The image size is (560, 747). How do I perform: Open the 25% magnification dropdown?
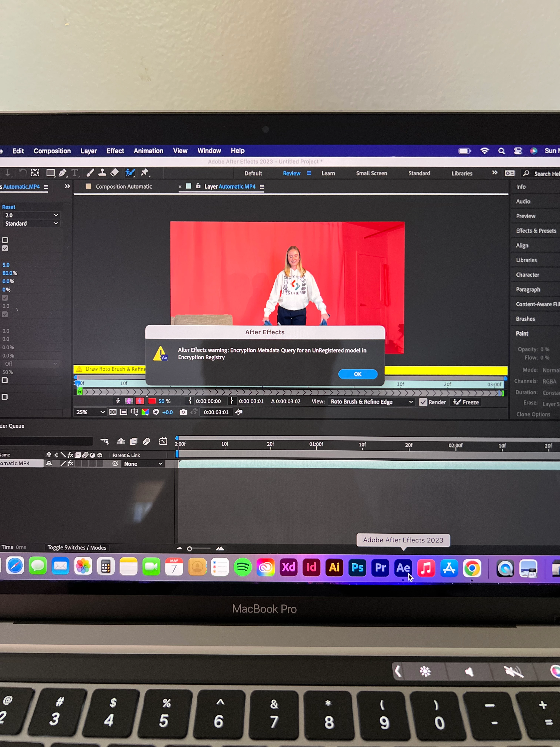pyautogui.click(x=91, y=412)
